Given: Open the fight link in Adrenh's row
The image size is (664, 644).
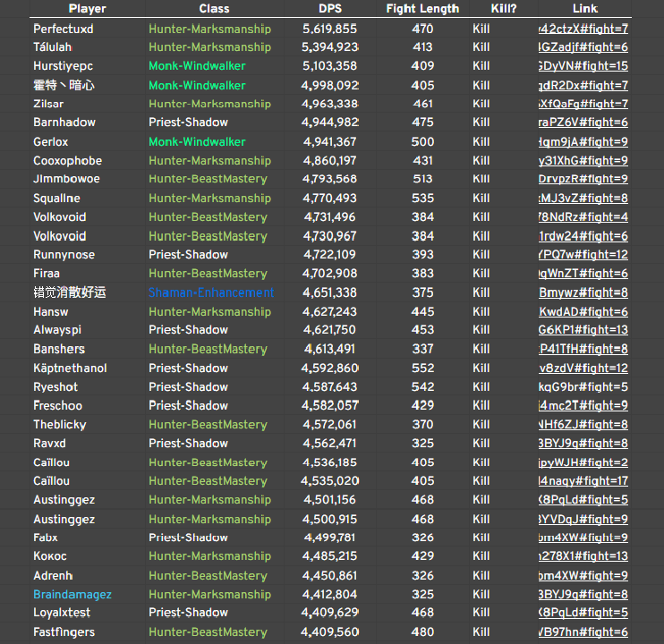Looking at the screenshot, I should pyautogui.click(x=583, y=575).
